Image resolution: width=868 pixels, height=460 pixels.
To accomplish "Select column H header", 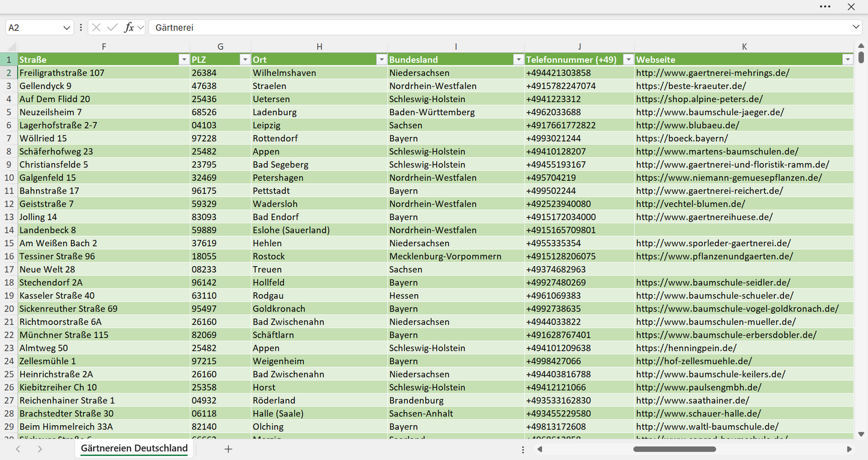I will pyautogui.click(x=320, y=46).
